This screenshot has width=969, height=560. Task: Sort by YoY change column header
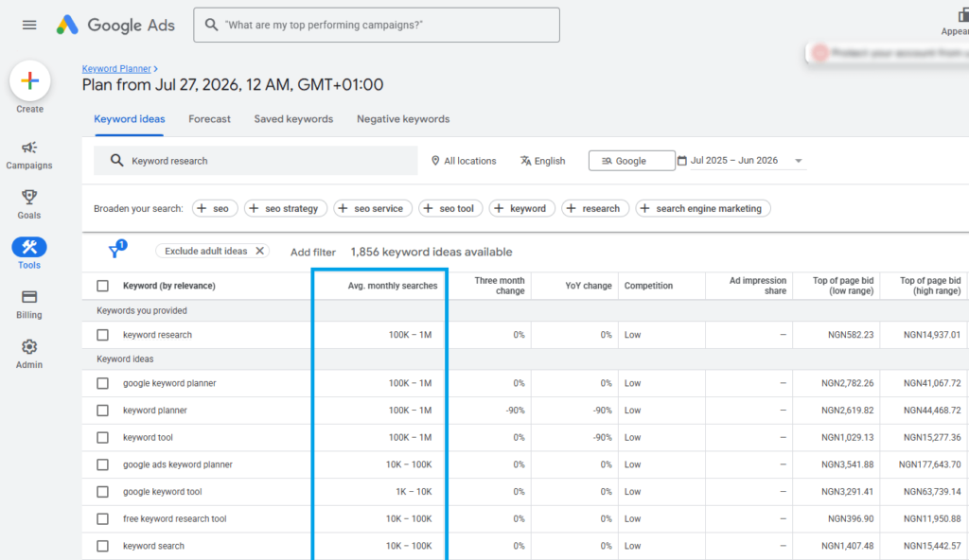[x=589, y=286]
